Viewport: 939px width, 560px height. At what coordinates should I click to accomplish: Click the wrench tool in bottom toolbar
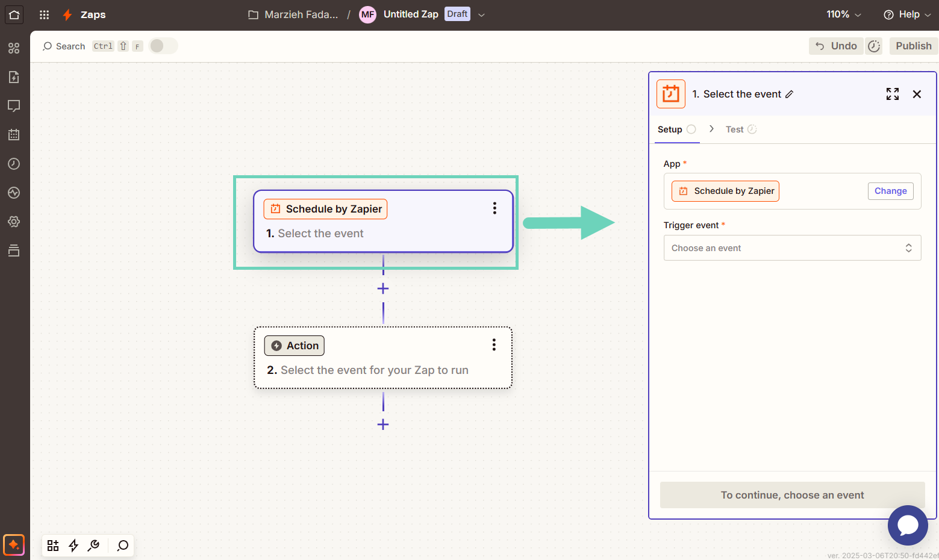point(93,546)
